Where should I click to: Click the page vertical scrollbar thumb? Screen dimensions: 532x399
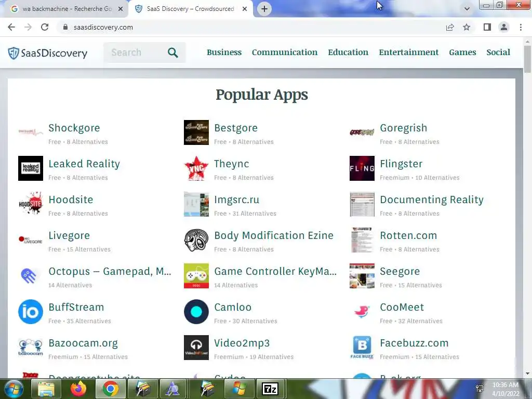(x=527, y=59)
